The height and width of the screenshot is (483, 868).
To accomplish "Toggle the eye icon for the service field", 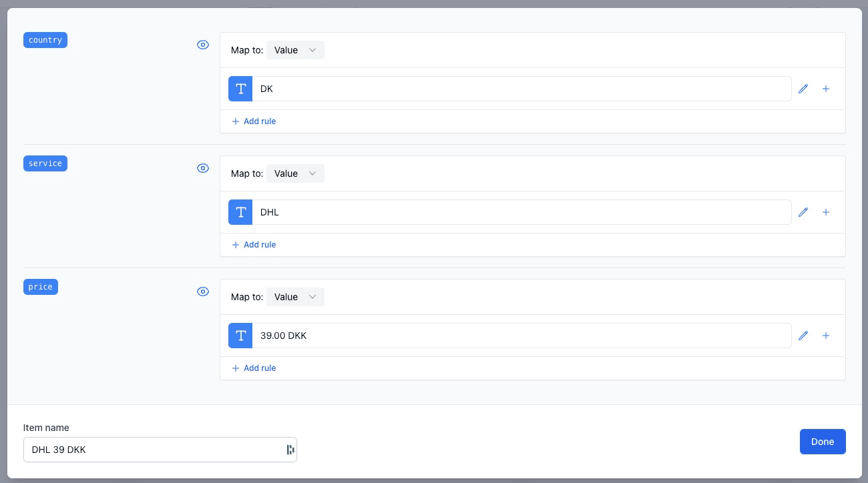I will (202, 168).
